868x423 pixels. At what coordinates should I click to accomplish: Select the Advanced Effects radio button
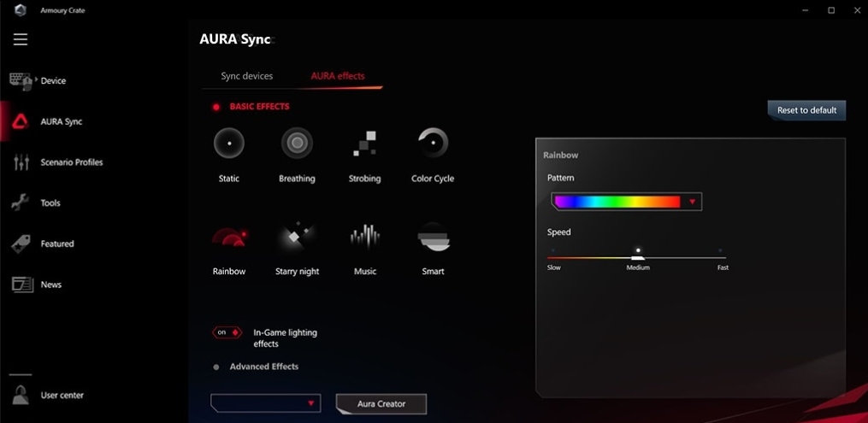point(216,367)
